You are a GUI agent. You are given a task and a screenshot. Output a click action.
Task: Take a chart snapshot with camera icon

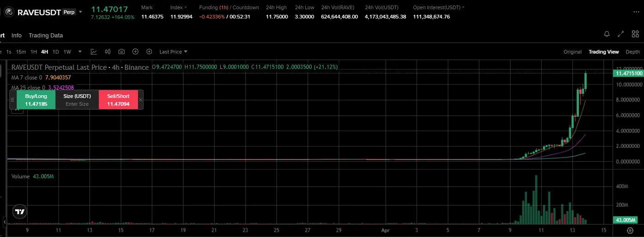(x=121, y=52)
